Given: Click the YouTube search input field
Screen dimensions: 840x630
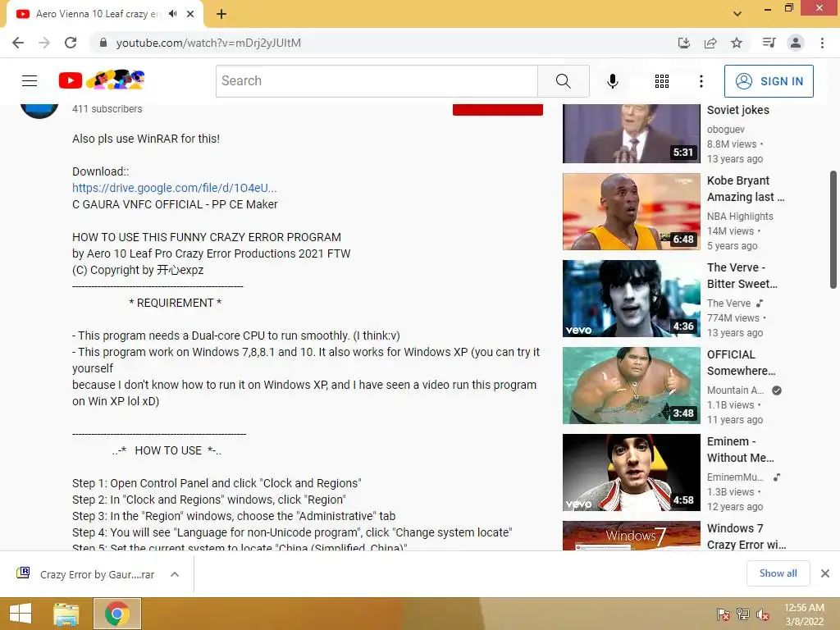Looking at the screenshot, I should [377, 81].
